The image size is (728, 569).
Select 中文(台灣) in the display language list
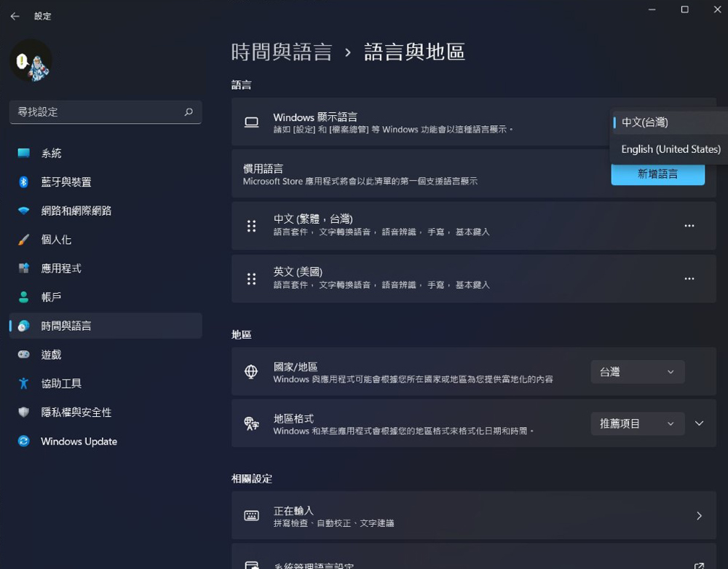tap(668, 122)
